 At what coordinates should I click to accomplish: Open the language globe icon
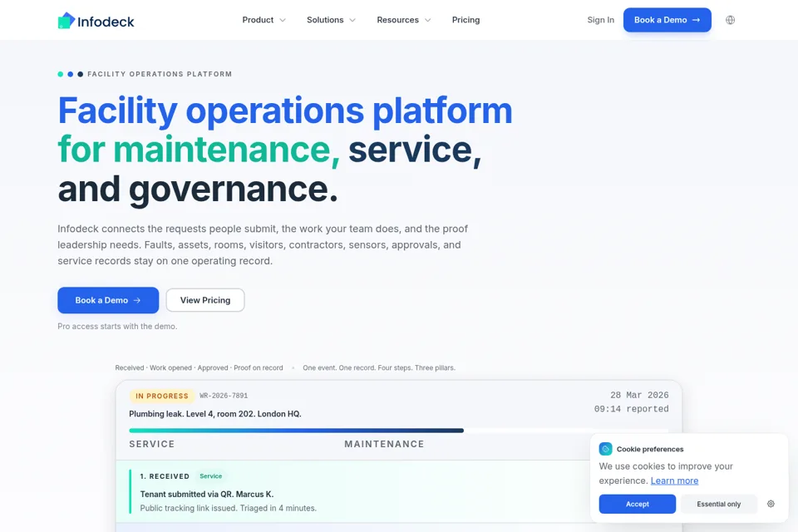[730, 20]
